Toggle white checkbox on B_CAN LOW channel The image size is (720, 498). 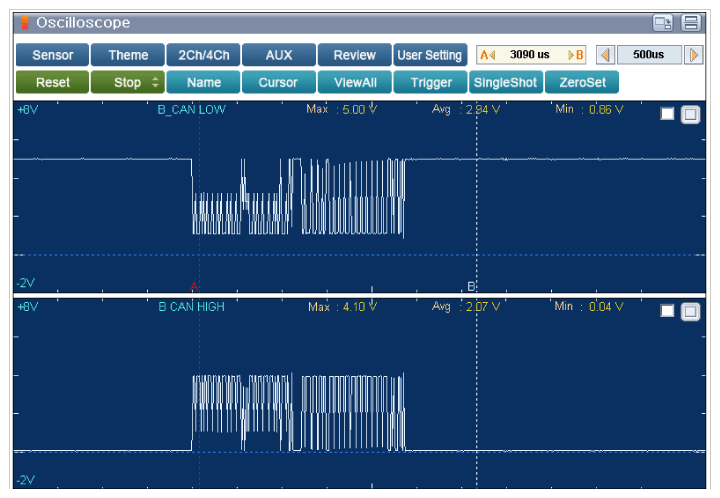(667, 113)
